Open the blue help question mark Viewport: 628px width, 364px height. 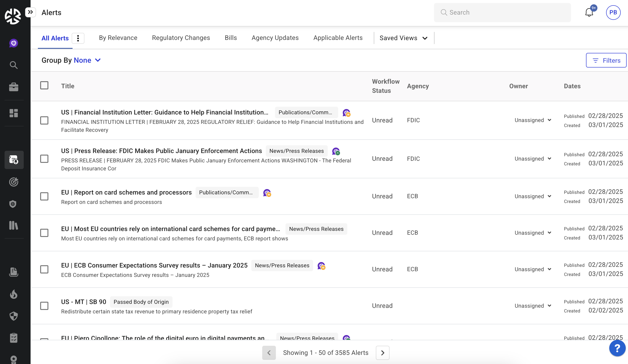coord(617,348)
